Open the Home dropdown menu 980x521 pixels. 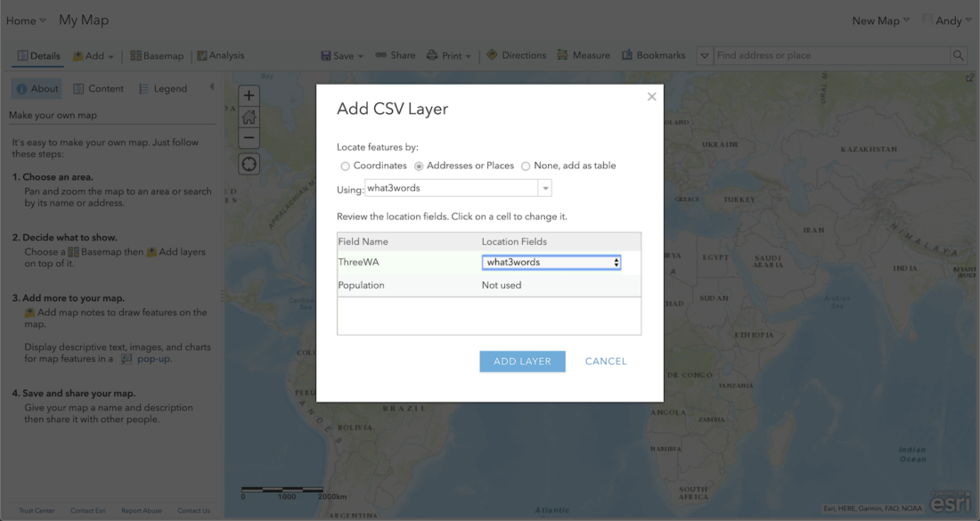[26, 20]
